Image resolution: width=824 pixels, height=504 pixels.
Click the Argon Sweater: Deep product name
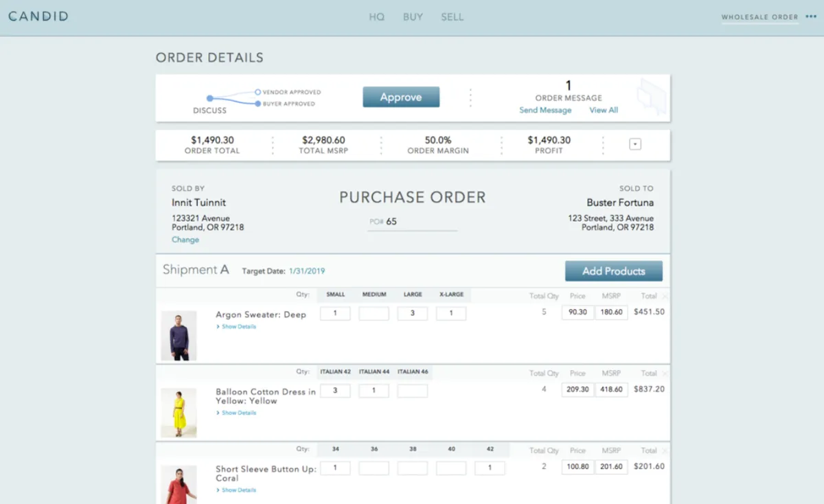click(261, 314)
